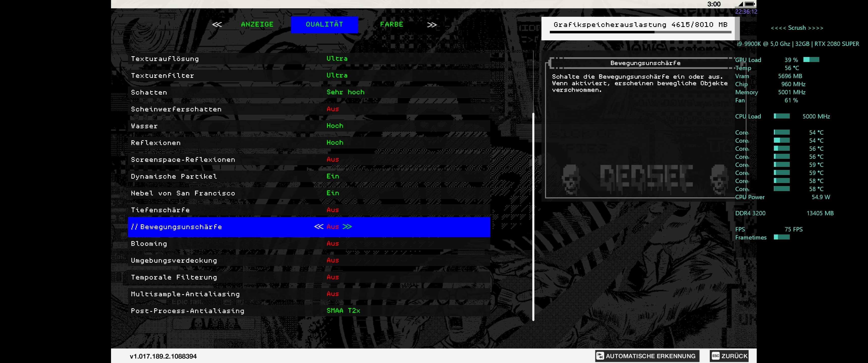Screen dimensions: 868x363
Task: Change Schatten quality from Sehr hoch
Action: click(x=345, y=92)
